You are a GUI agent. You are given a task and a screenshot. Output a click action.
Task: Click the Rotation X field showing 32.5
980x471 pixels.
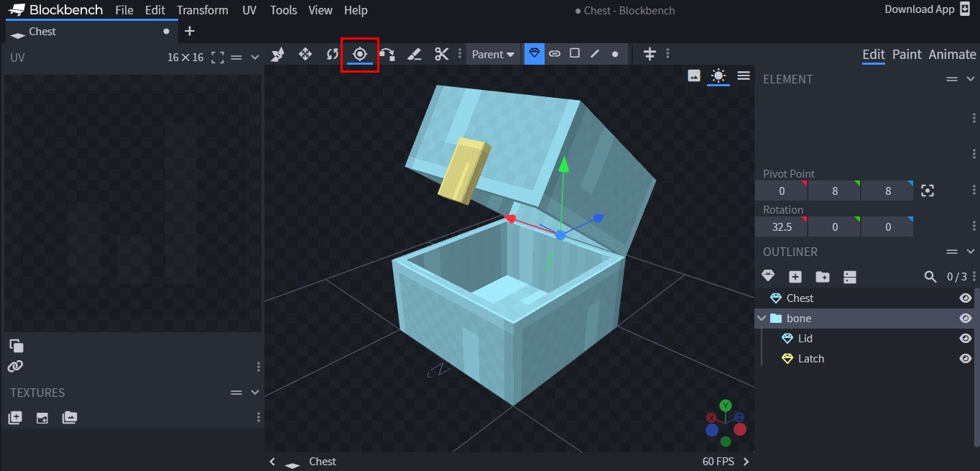click(781, 227)
